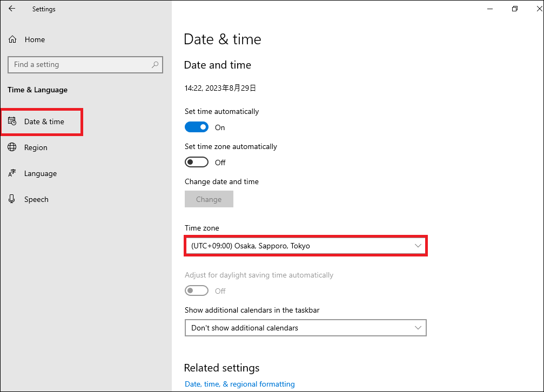The image size is (544, 392).
Task: Go to the Speech settings page
Action: coord(36,199)
